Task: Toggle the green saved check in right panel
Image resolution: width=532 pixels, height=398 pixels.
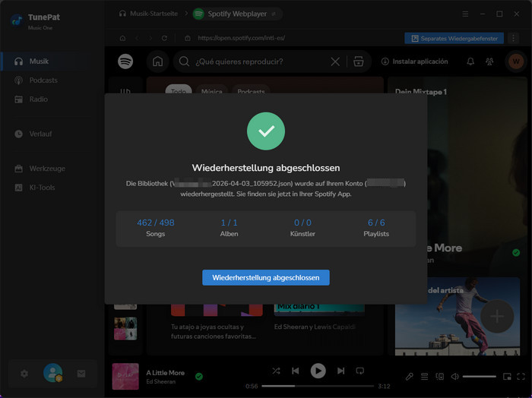Action: click(516, 253)
